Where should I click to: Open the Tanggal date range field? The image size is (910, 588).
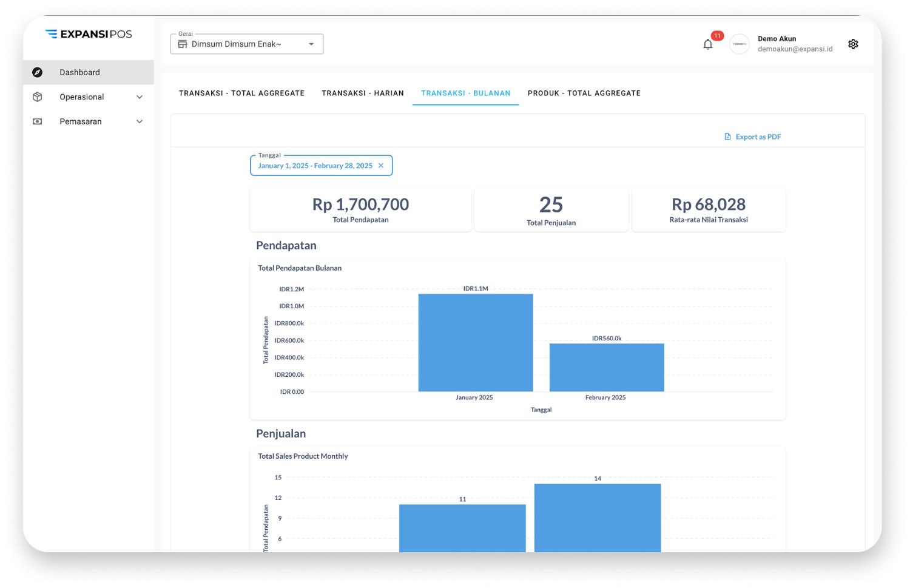point(322,166)
